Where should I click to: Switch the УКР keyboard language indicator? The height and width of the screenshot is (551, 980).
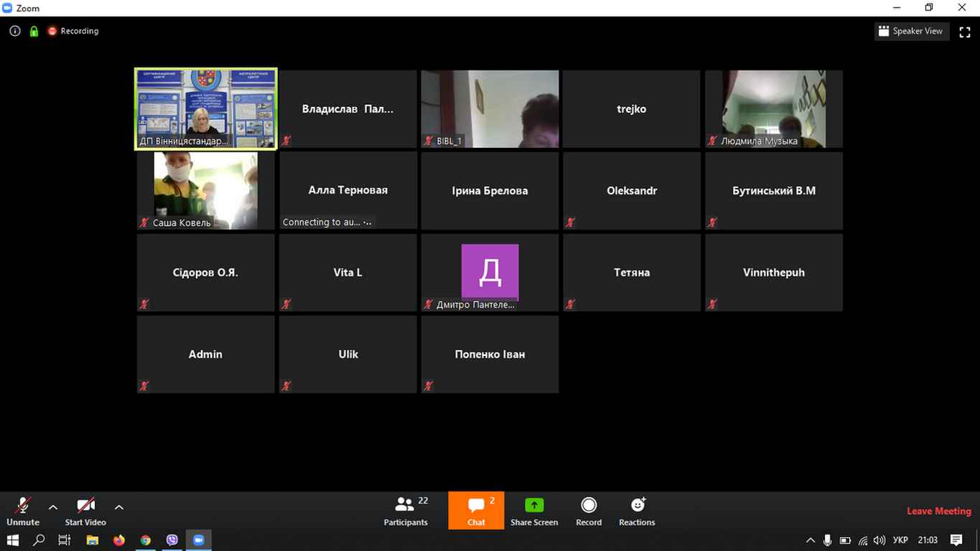[x=900, y=540]
